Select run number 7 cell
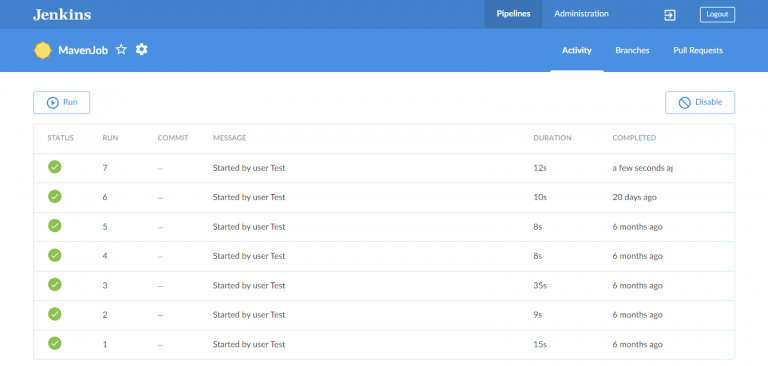Viewport: 768px width, 366px height. (x=105, y=168)
